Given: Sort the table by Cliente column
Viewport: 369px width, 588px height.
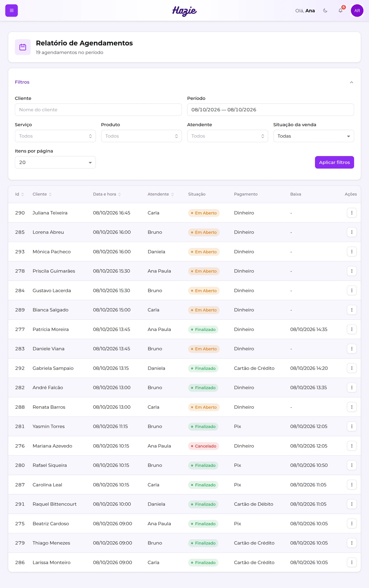Looking at the screenshot, I should point(42,194).
